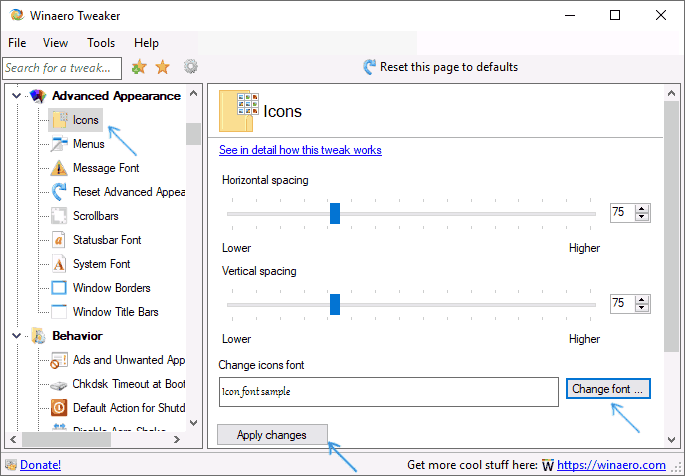Click the Menus tree icon

tap(59, 144)
